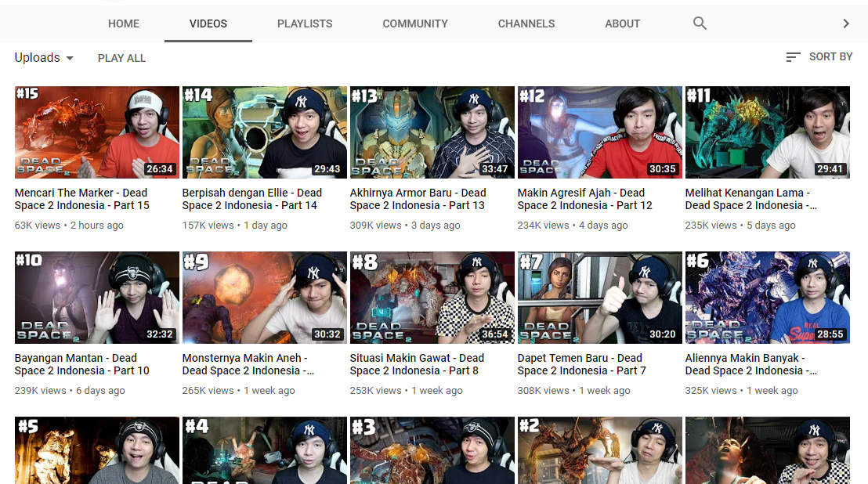
Task: Open the #6 video thumbnail
Action: coord(768,298)
